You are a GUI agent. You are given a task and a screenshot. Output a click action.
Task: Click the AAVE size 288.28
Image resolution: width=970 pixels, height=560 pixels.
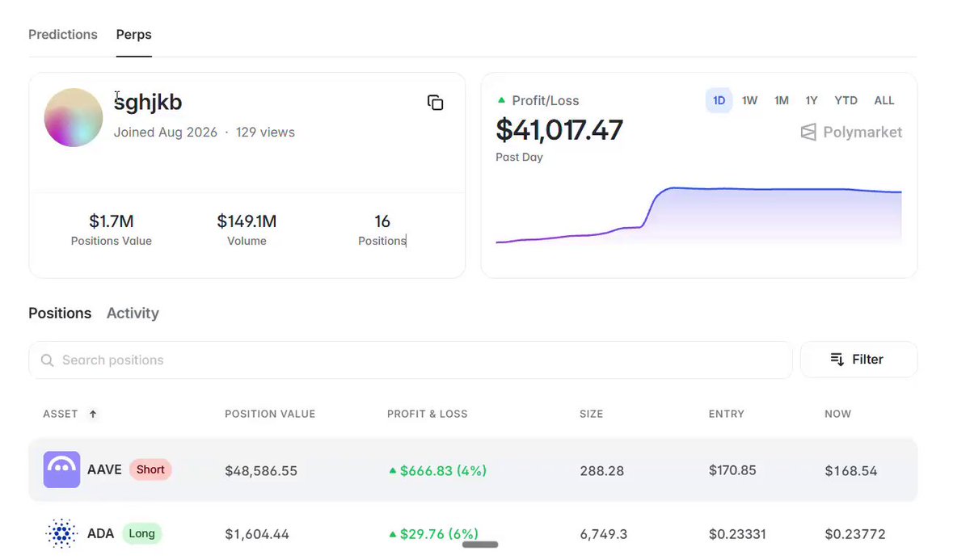click(602, 470)
